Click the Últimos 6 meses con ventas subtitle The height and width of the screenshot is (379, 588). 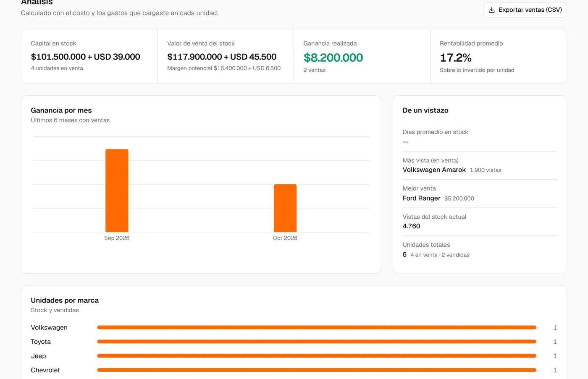[x=70, y=120]
